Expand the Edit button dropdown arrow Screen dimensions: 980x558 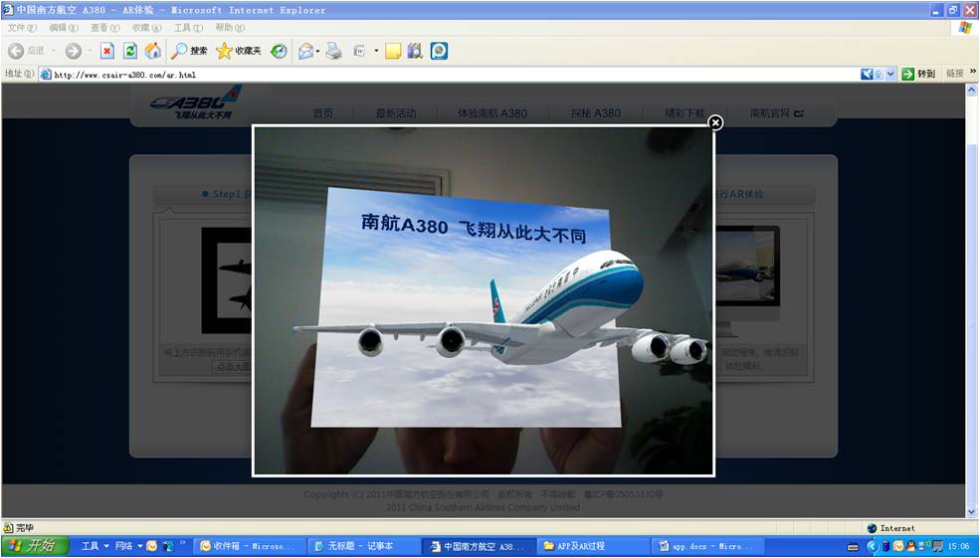[376, 52]
